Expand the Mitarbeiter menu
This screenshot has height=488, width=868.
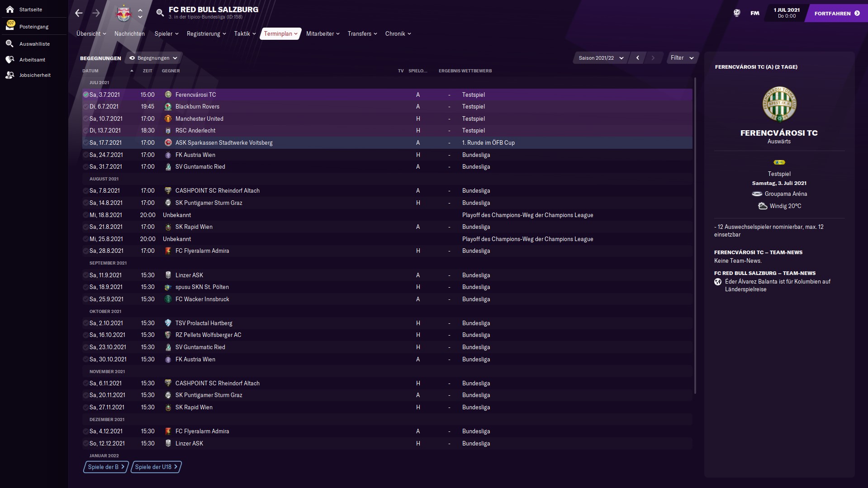(323, 33)
